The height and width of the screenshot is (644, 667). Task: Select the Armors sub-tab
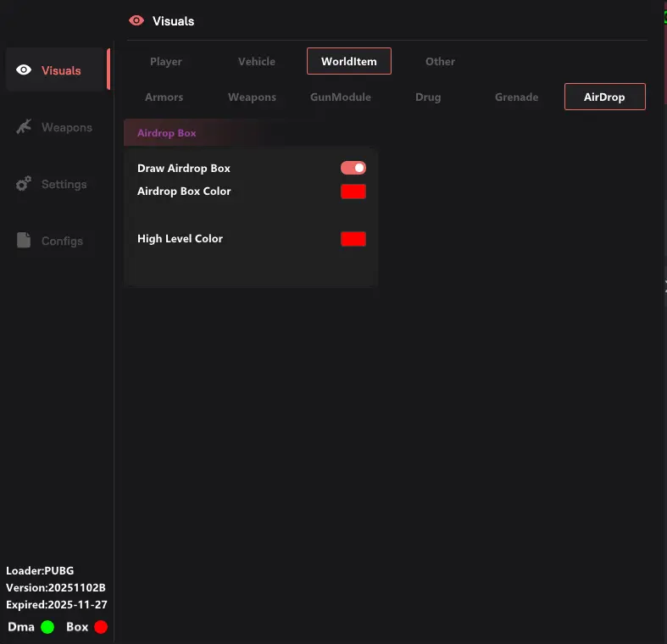tap(164, 97)
